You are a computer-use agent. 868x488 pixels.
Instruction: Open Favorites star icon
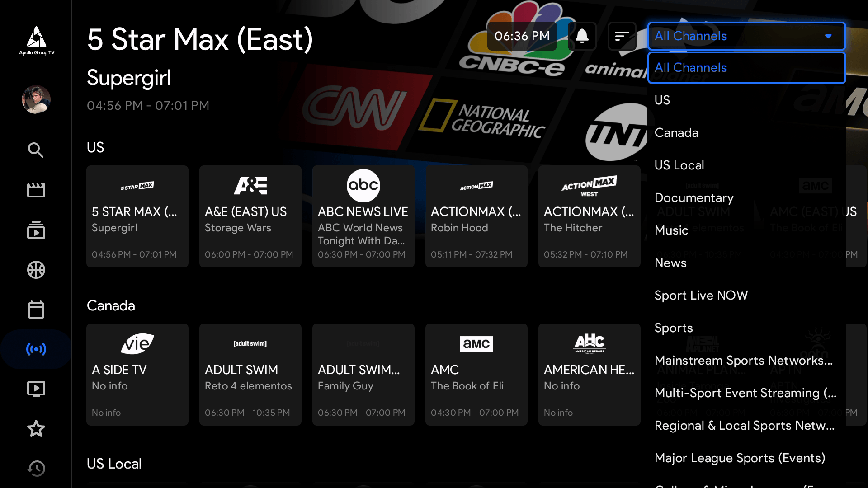[x=36, y=429]
